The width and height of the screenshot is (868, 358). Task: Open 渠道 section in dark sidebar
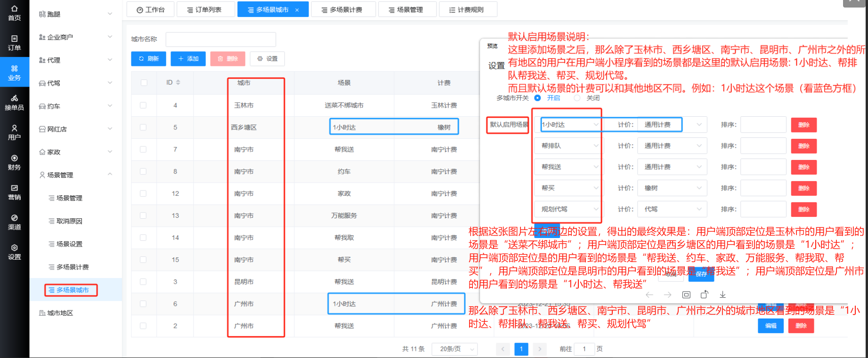pyautogui.click(x=14, y=222)
